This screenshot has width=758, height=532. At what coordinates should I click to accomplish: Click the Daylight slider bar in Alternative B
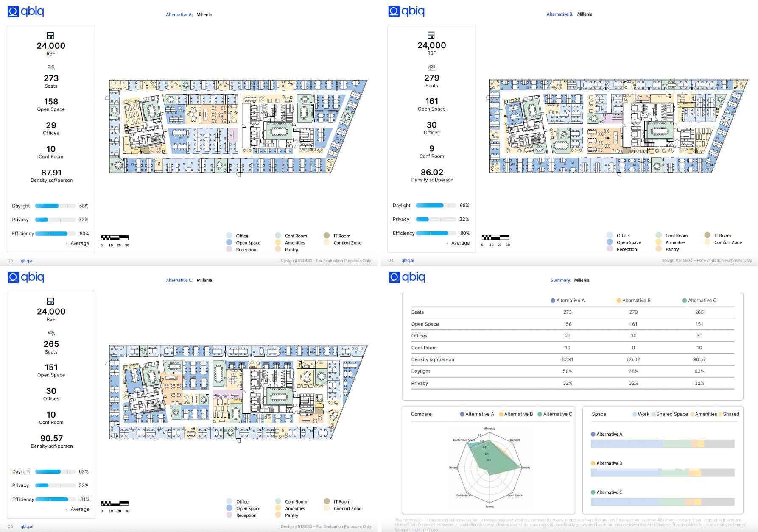click(436, 206)
